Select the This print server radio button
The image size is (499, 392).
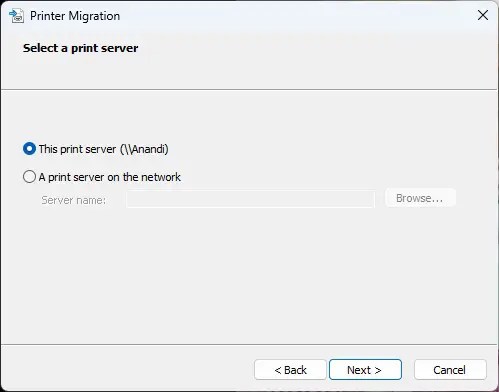(x=29, y=149)
